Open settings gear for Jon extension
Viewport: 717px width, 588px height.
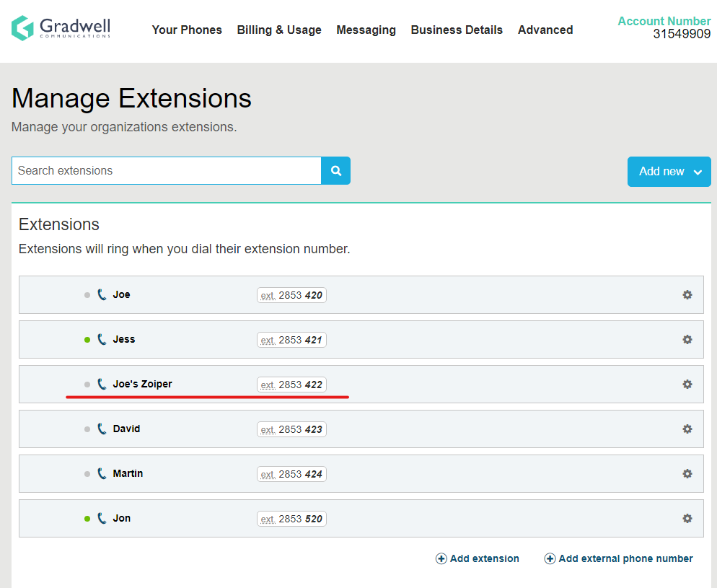[687, 519]
